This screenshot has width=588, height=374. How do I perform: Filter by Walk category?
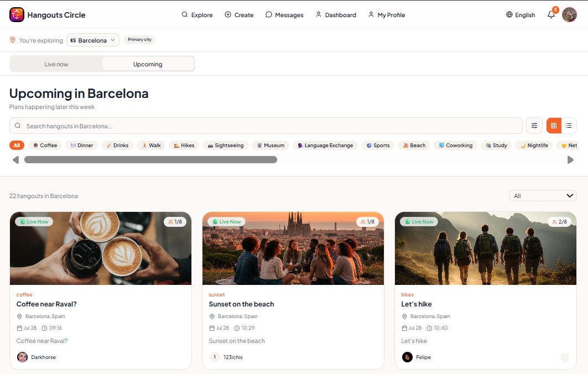[151, 145]
